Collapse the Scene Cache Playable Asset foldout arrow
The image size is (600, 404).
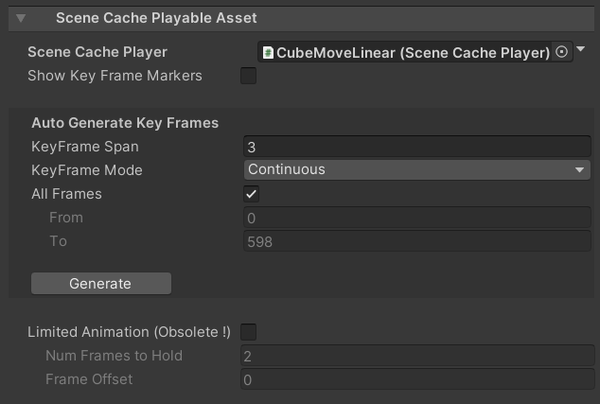[21, 18]
